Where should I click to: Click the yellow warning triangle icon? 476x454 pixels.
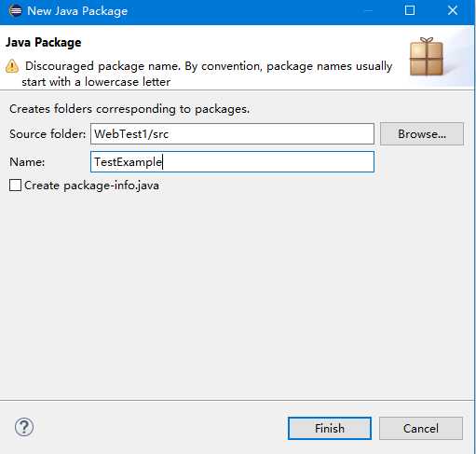pos(12,66)
